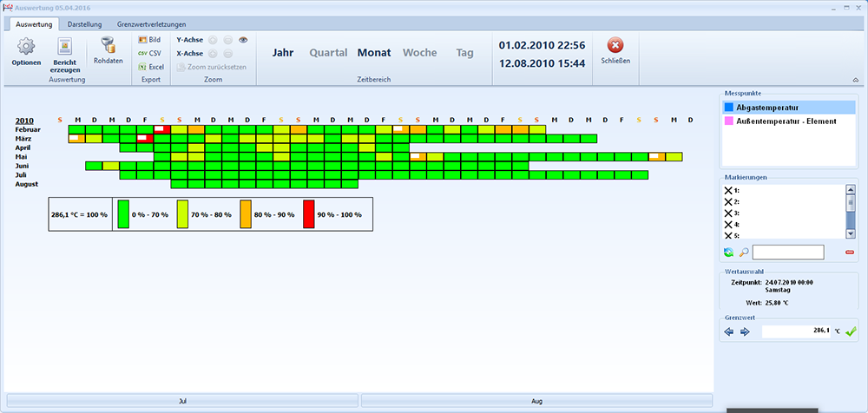Open the Optionen gear settings
Image resolution: width=868 pixels, height=413 pixels.
pos(26,52)
